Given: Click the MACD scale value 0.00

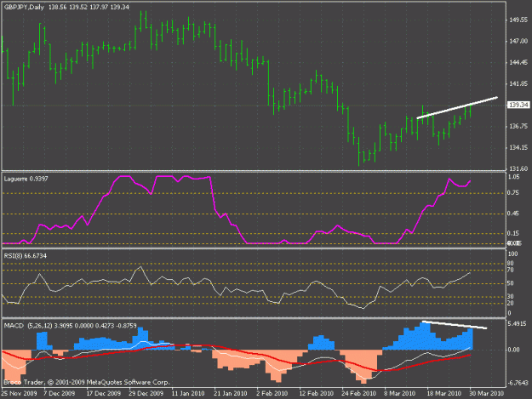Looking at the screenshot, I should (x=514, y=350).
